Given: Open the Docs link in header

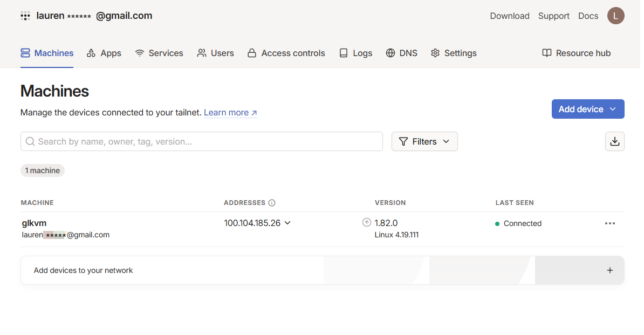Looking at the screenshot, I should [x=588, y=16].
